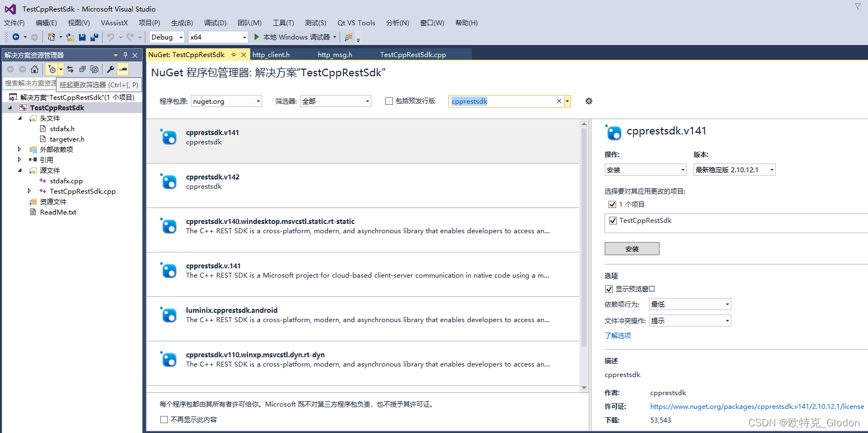This screenshot has height=433, width=868.
Task: Close the NuGet: TestCppRestSdk tab
Action: [x=243, y=54]
